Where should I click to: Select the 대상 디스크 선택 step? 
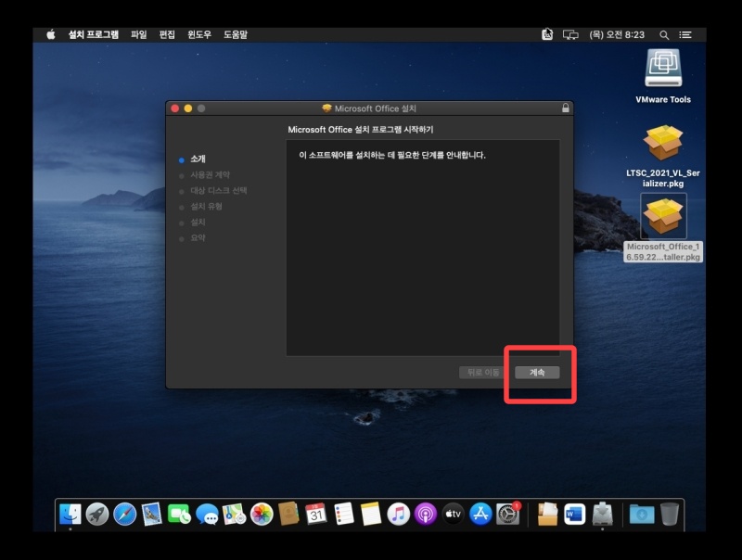point(219,191)
